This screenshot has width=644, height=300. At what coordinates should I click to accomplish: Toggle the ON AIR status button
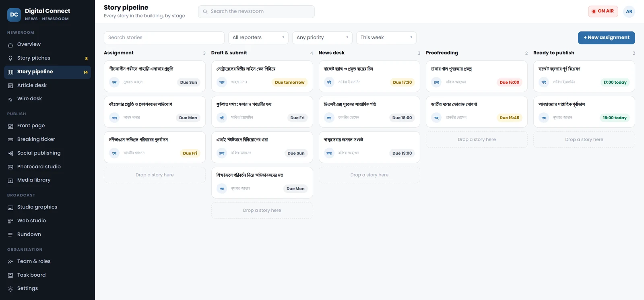tap(603, 11)
